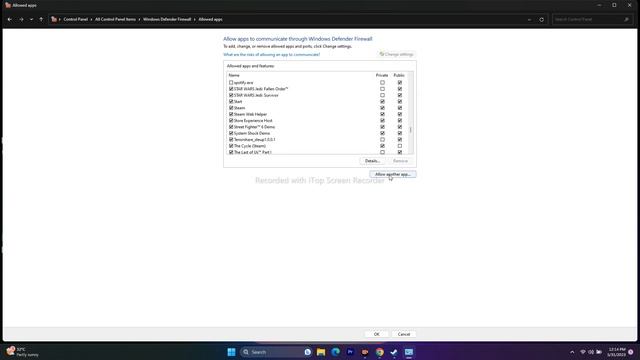Toggle STAR WARS Jedi Survivor name checkbox
The width and height of the screenshot is (640, 360).
231,95
